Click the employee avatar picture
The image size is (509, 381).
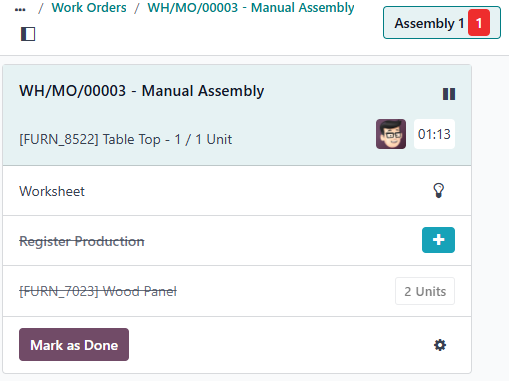pyautogui.click(x=391, y=134)
